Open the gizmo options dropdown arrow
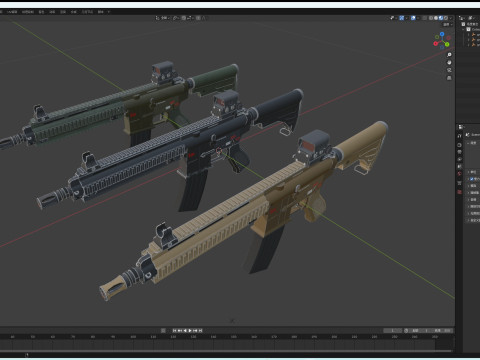Image resolution: width=480 pixels, height=360 pixels. (407, 18)
